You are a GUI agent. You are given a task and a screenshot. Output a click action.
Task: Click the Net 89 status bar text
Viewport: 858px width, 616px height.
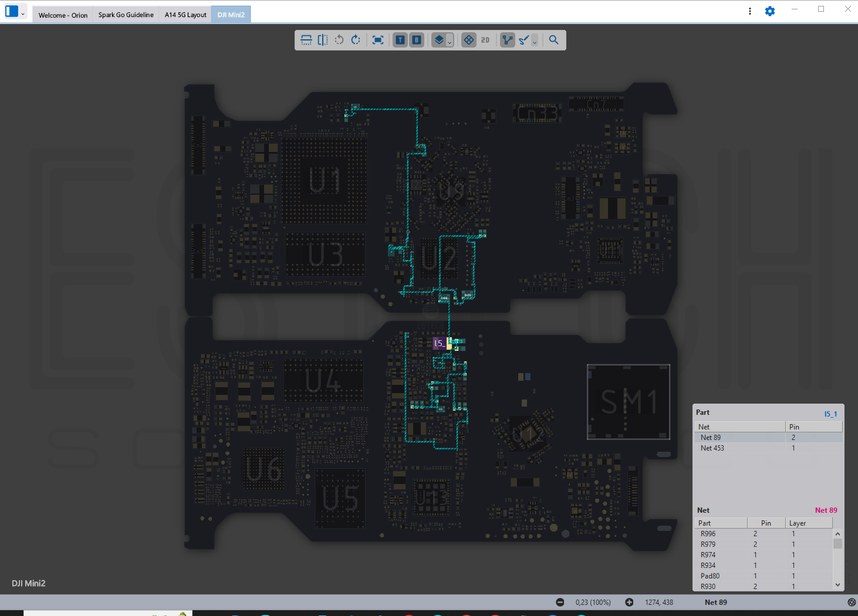click(x=716, y=603)
